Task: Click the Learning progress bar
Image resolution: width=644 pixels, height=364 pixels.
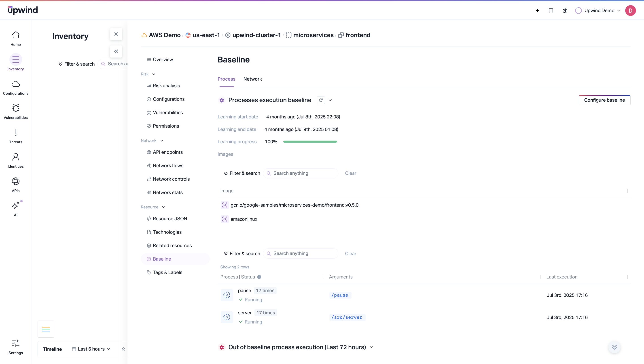Action: point(310,141)
